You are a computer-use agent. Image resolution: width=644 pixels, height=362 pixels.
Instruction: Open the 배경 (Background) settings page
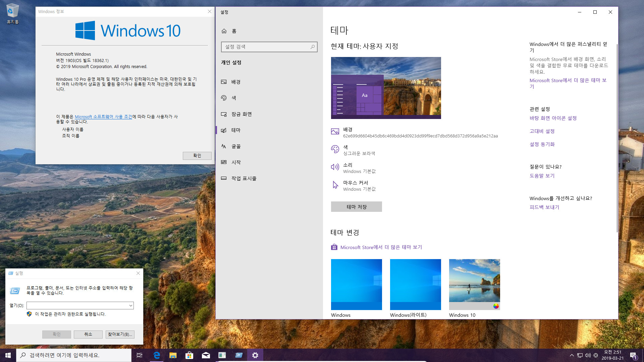click(269, 82)
